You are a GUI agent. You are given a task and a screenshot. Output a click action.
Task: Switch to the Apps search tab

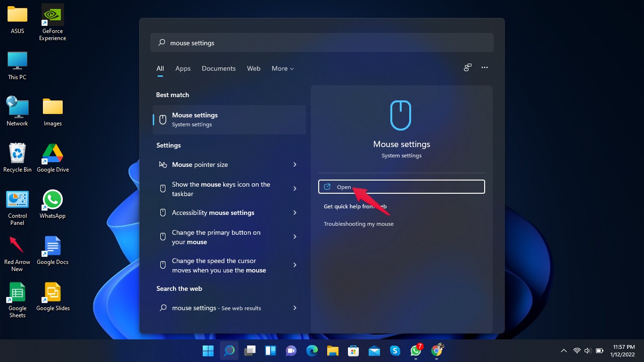coord(183,68)
